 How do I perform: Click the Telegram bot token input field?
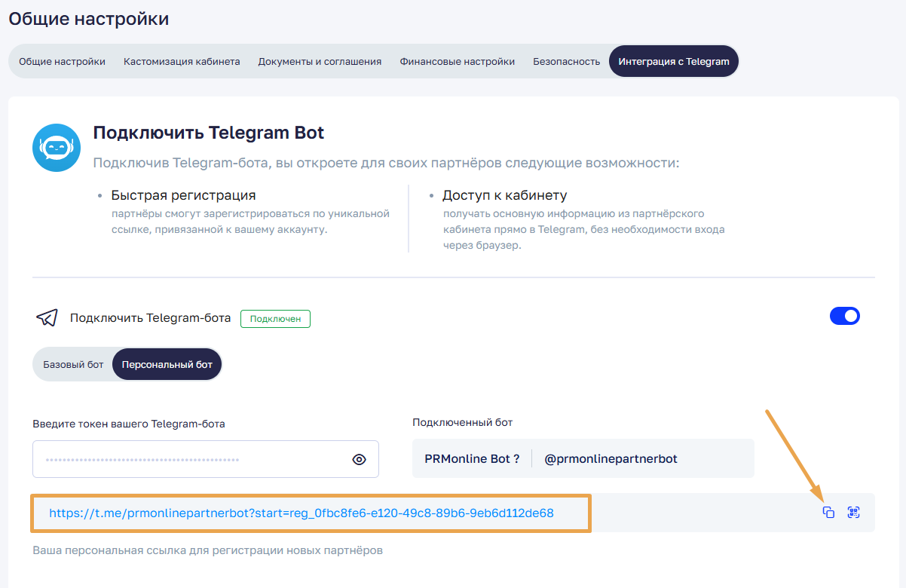coord(188,459)
